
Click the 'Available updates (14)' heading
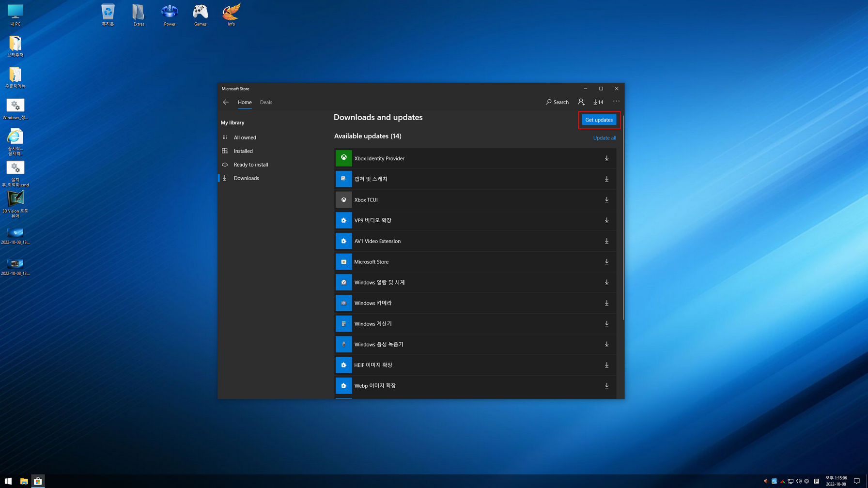(368, 136)
